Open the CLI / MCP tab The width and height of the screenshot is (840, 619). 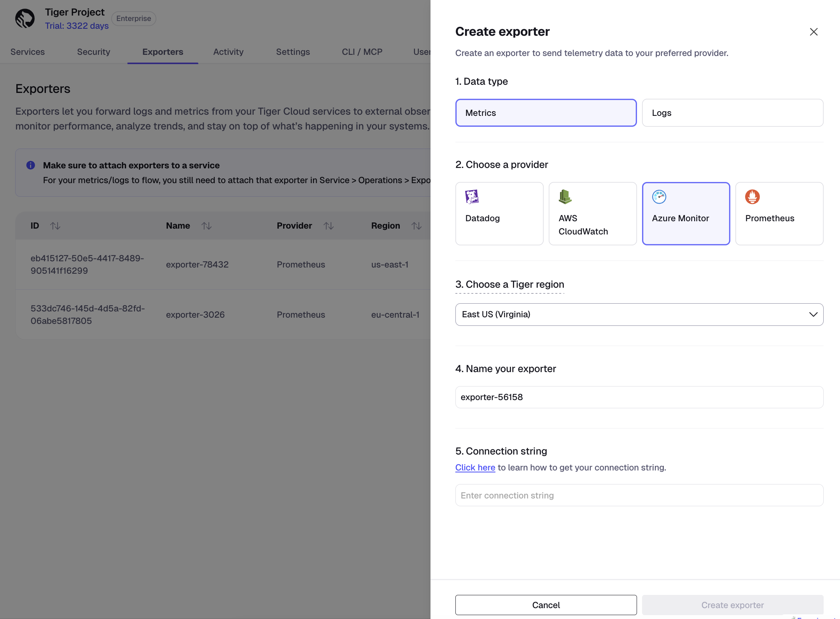[361, 52]
